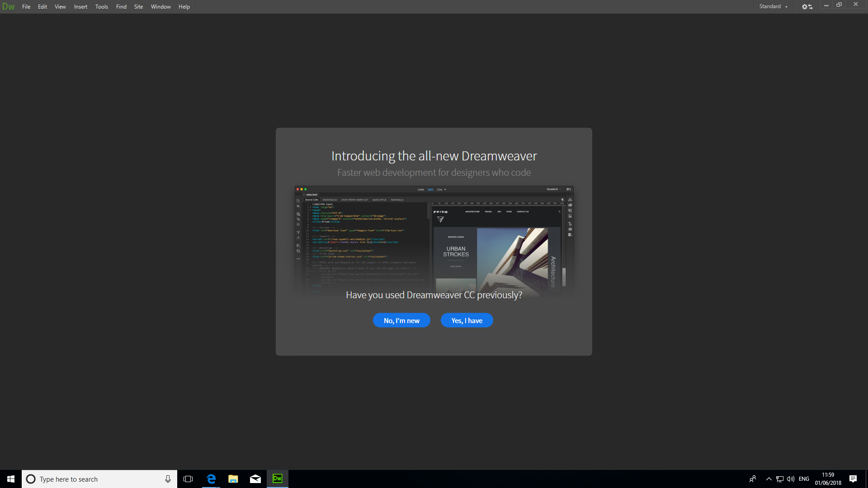Viewport: 868px width, 488px height.
Task: Click the Insert menu item
Action: [80, 7]
